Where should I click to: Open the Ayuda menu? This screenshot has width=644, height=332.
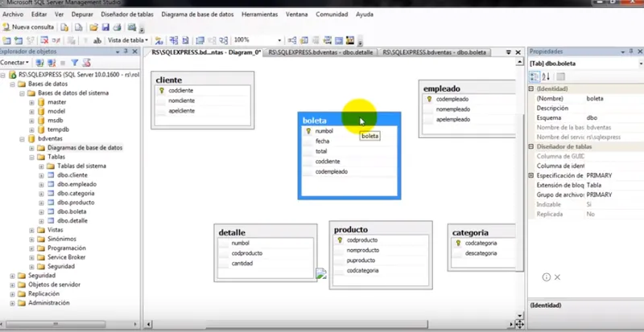(365, 14)
